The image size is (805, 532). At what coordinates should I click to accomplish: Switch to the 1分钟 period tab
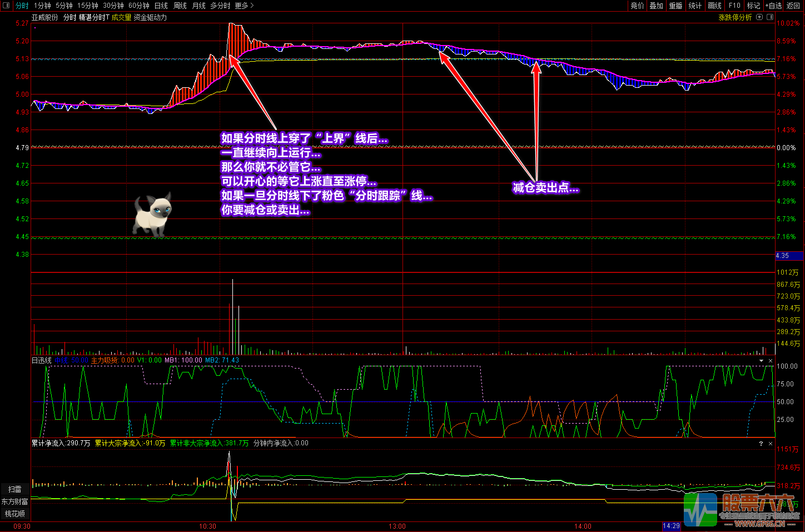click(x=42, y=6)
